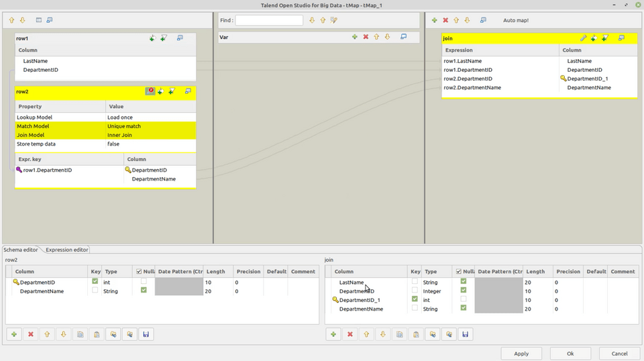Move the output table up in the output toolbar
This screenshot has width=644, height=361.
click(456, 20)
